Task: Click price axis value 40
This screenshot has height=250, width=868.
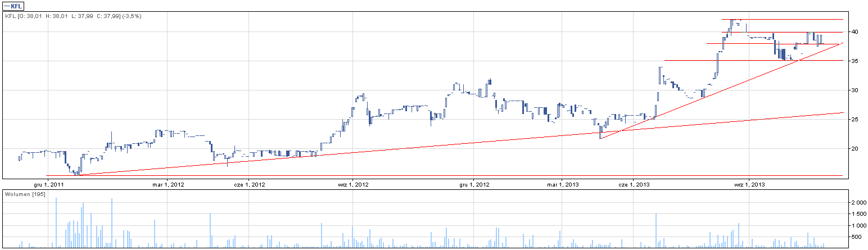Action: pyautogui.click(x=854, y=32)
